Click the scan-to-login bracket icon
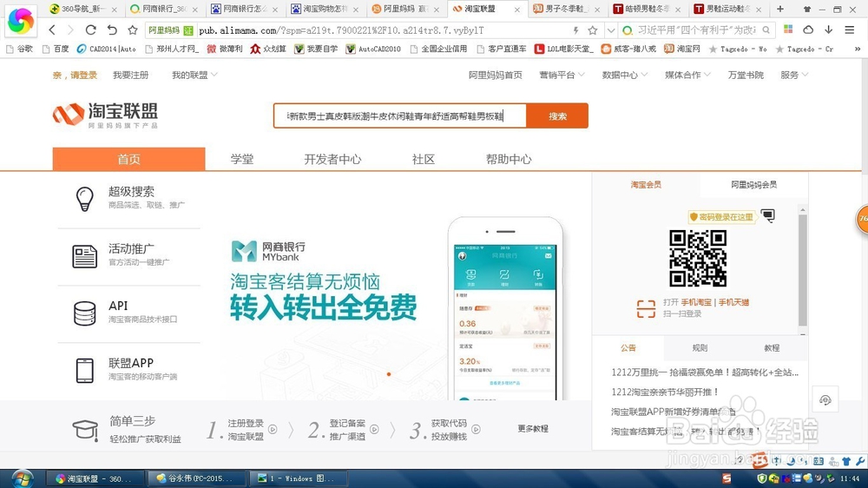The width and height of the screenshot is (868, 488). 646,308
